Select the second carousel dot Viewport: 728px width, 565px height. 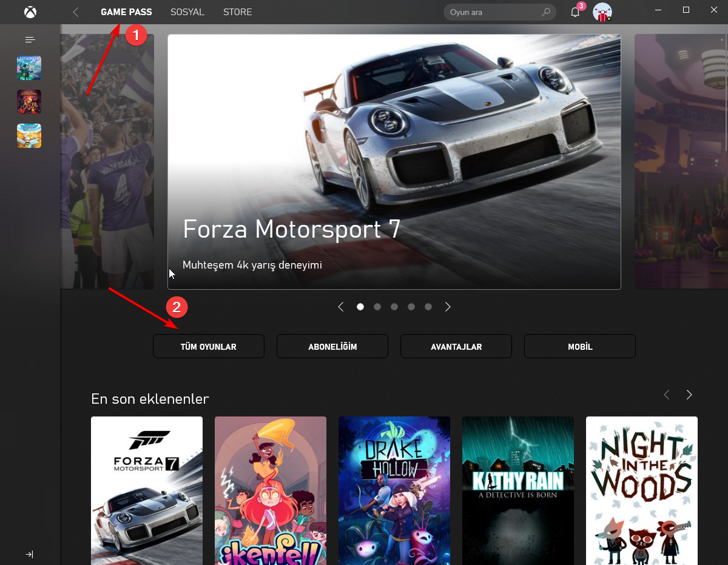(x=377, y=307)
